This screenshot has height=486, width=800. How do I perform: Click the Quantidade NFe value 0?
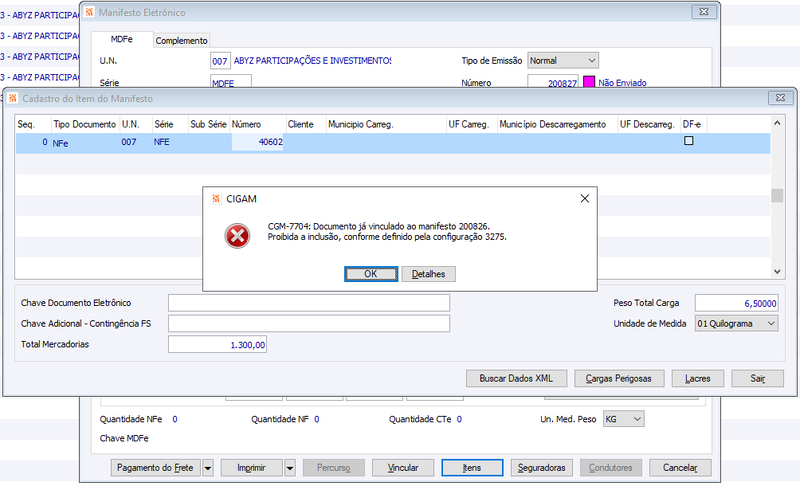[x=174, y=419]
